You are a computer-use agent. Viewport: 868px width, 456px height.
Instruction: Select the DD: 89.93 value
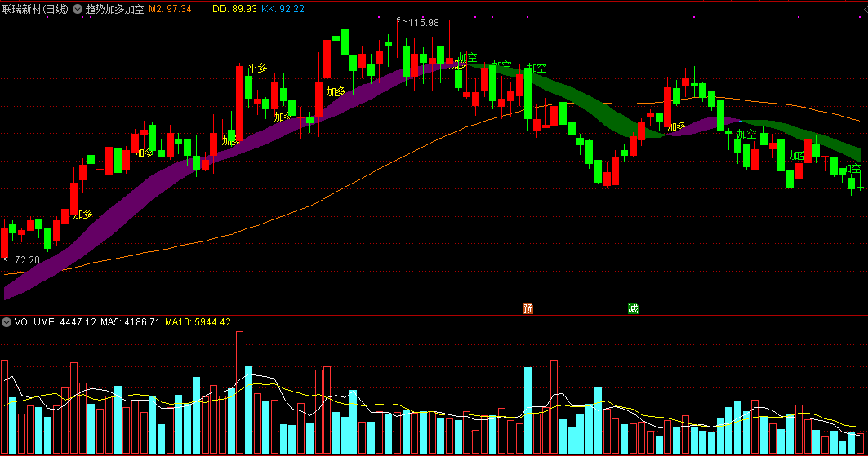coord(234,9)
